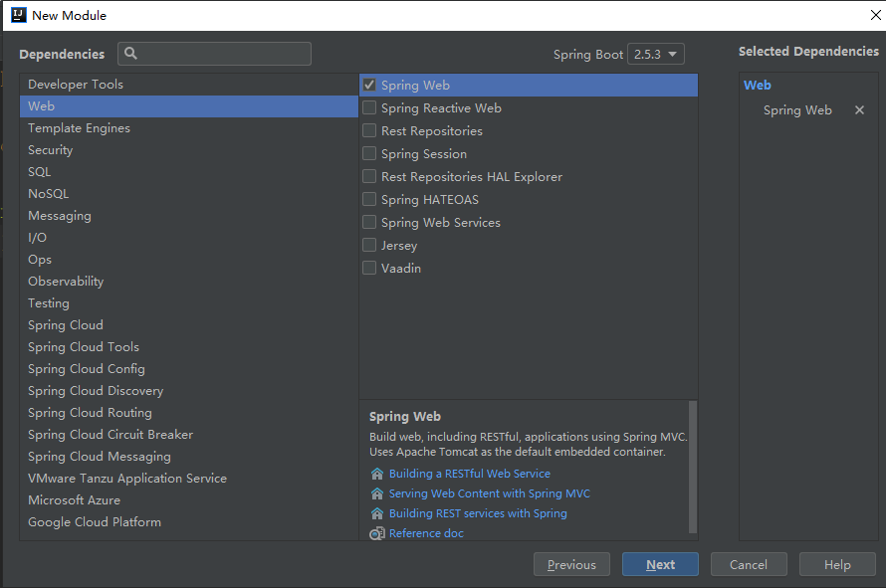The height and width of the screenshot is (588, 886).
Task: Select the Microsoft Azure category
Action: pos(189,499)
